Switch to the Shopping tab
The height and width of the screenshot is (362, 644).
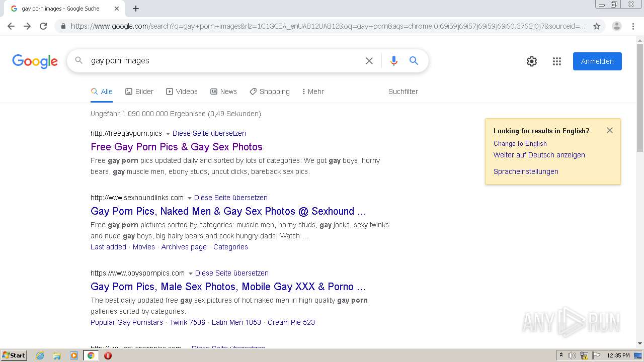click(269, 92)
